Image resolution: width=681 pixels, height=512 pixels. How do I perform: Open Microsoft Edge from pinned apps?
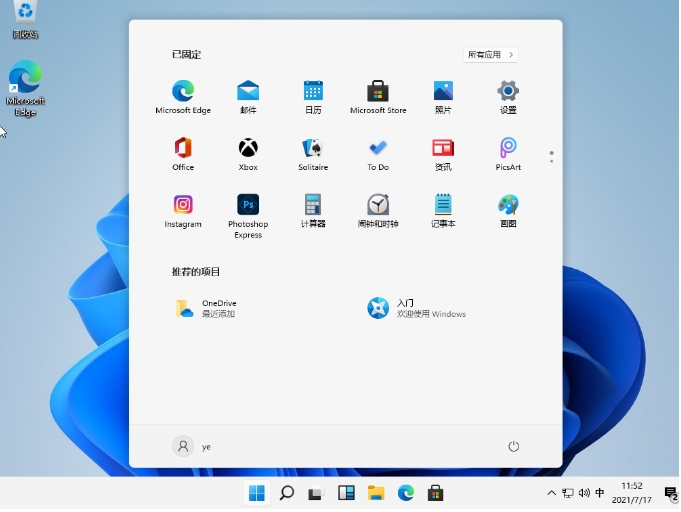[183, 92]
